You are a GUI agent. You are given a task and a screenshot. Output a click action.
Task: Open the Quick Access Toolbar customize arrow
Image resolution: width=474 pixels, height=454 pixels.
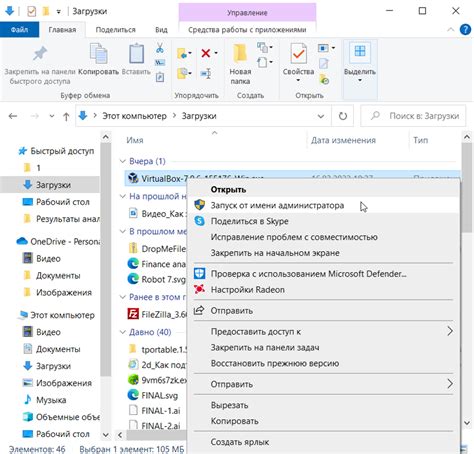click(x=58, y=12)
